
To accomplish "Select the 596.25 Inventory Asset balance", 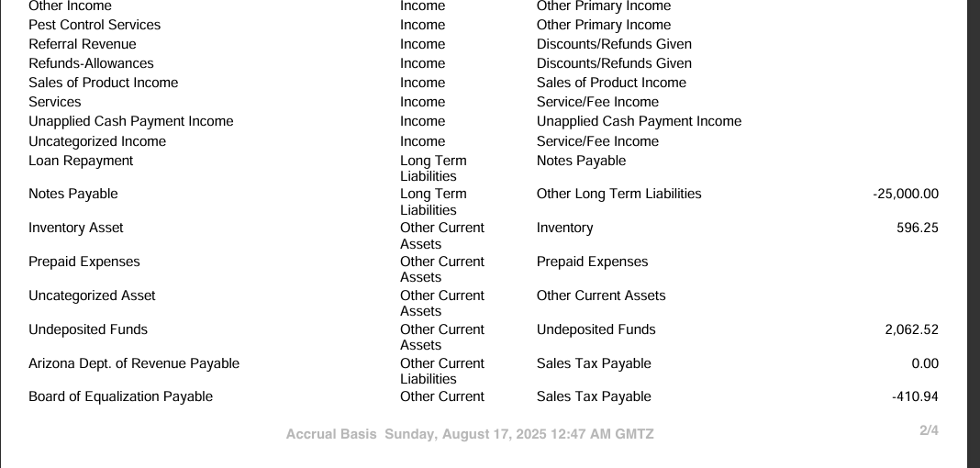I will 918,228.
